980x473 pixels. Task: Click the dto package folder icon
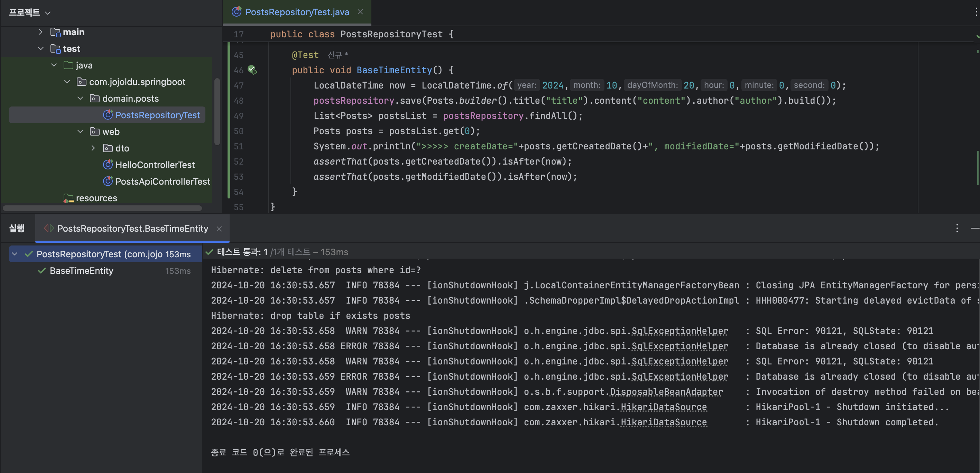[x=108, y=148]
